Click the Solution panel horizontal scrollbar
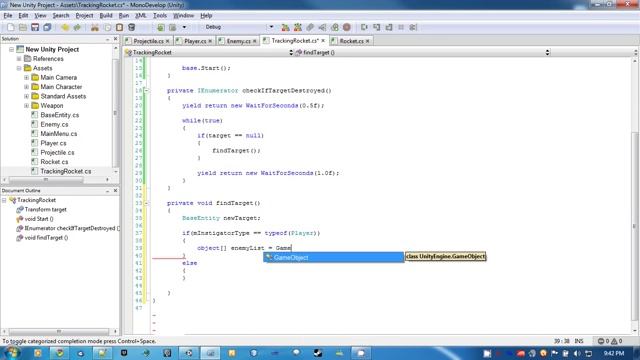The image size is (640, 360). point(57,180)
